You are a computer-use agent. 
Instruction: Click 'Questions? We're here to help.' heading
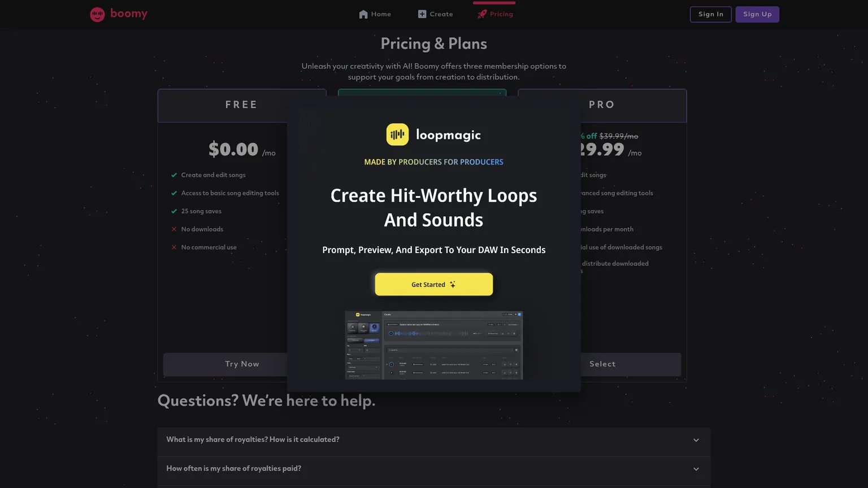[266, 401]
